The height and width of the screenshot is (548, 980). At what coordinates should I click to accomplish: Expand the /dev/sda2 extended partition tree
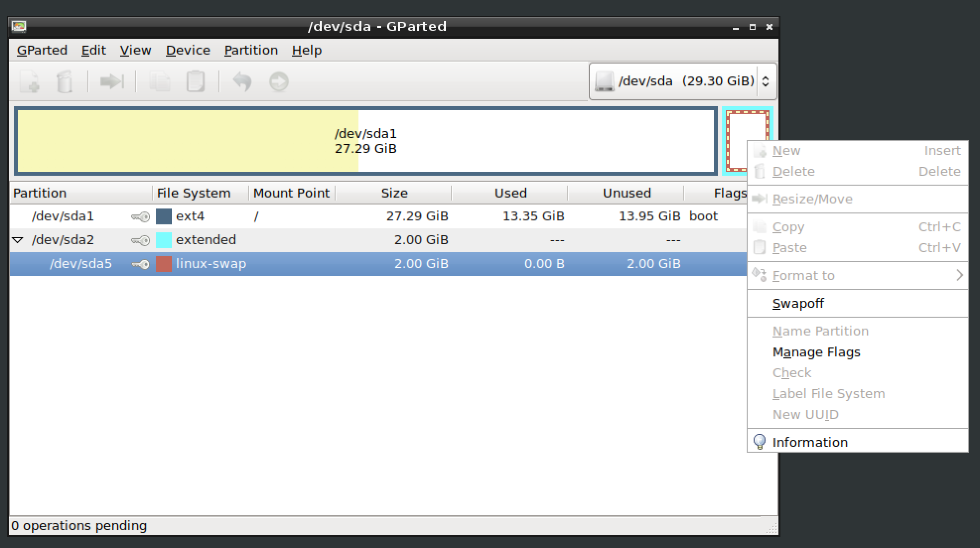click(19, 240)
